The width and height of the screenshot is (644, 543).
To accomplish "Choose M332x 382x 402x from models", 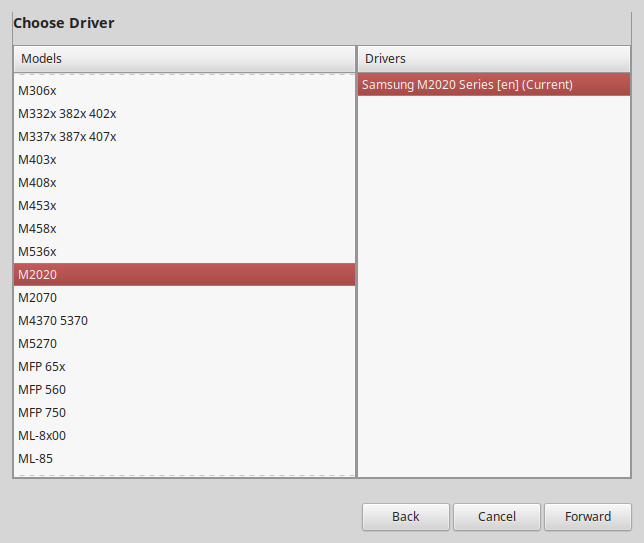I will click(67, 113).
